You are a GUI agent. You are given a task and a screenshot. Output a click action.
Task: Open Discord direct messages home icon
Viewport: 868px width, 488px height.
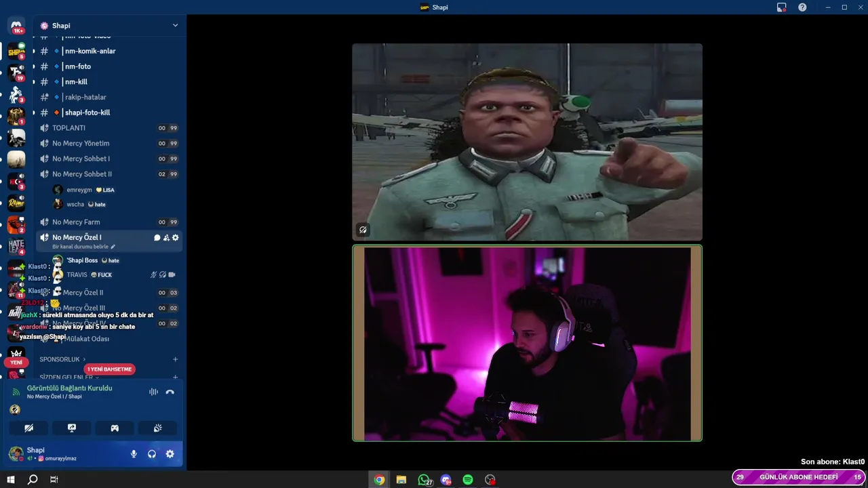[16, 26]
